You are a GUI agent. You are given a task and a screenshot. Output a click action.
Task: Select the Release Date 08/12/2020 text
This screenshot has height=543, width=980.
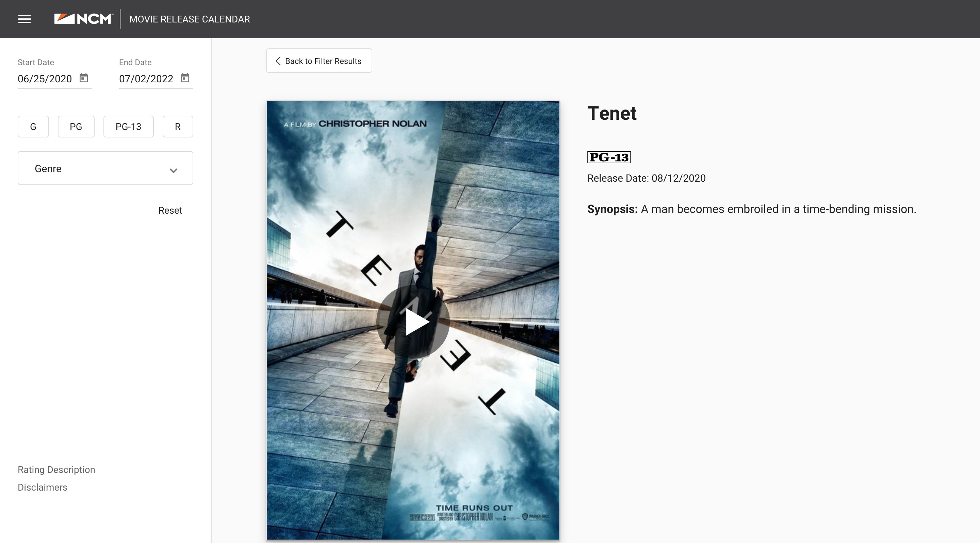tap(647, 178)
